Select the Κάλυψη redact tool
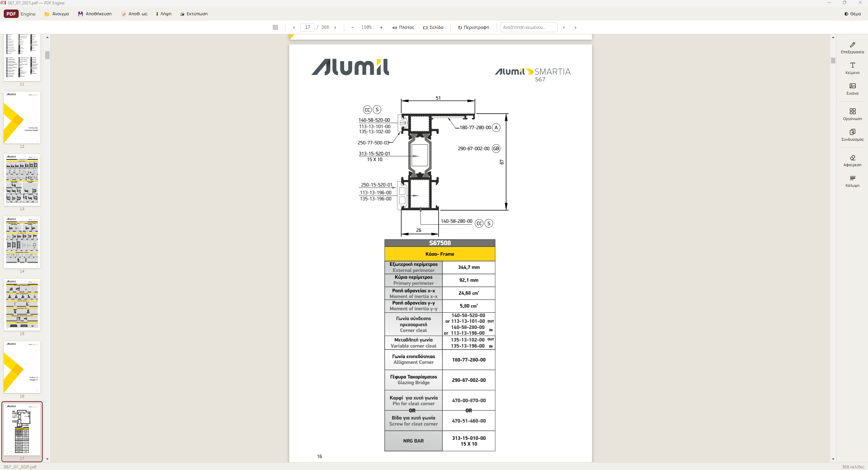The width and height of the screenshot is (868, 470). tap(852, 181)
